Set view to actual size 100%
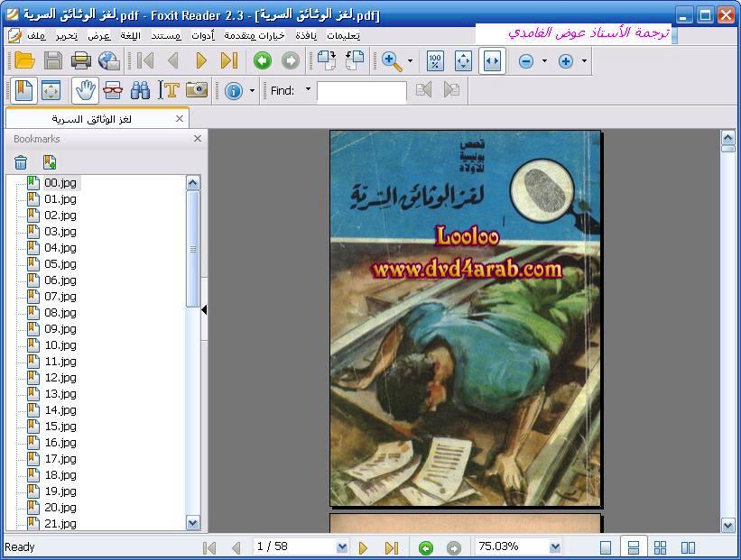The height and width of the screenshot is (560, 741). (435, 61)
